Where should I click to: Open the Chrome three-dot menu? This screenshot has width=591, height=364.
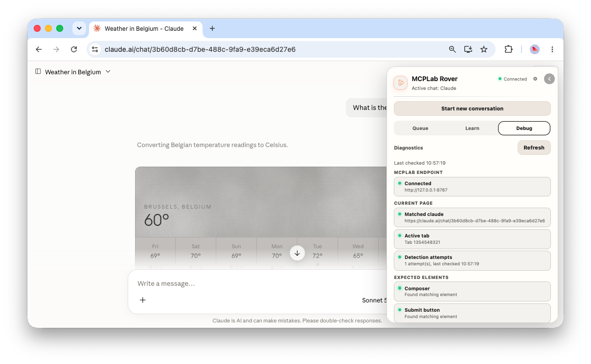coord(552,49)
